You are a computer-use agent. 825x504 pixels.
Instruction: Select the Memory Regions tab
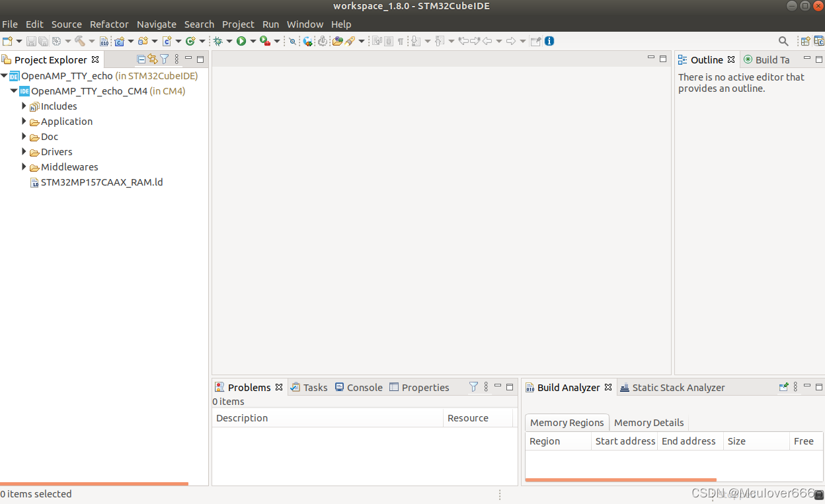567,423
